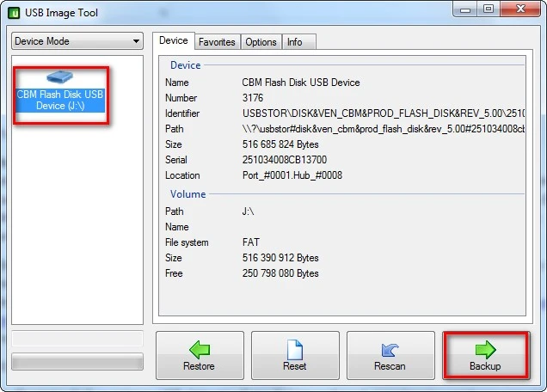Click the green Backup arrow icon
This screenshot has width=547, height=392.
pos(485,350)
